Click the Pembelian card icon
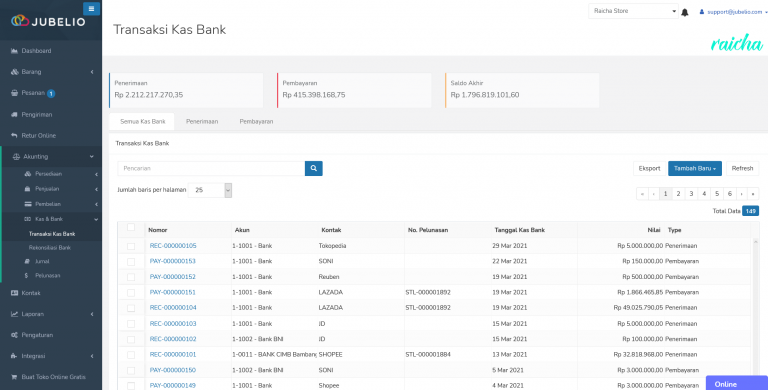 28,204
